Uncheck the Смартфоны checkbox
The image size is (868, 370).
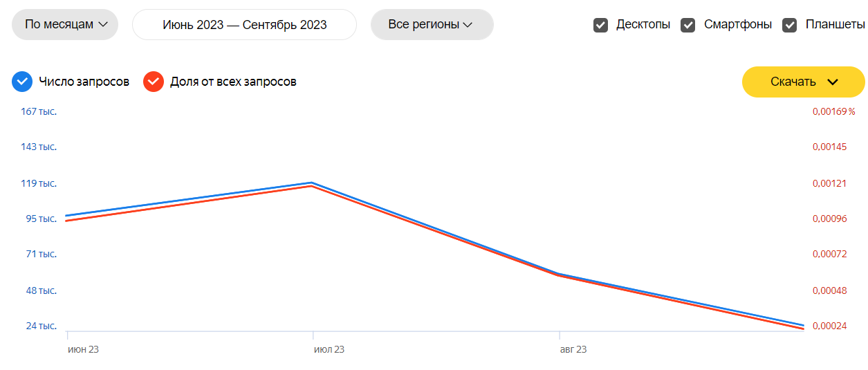(x=688, y=25)
